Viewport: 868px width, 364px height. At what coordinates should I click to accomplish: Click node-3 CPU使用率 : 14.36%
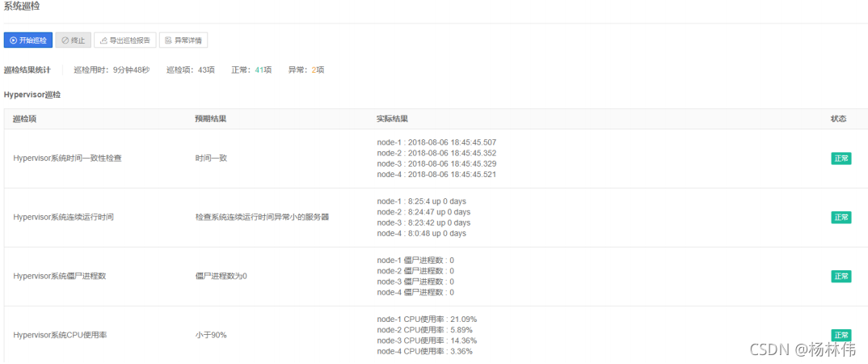tap(427, 341)
